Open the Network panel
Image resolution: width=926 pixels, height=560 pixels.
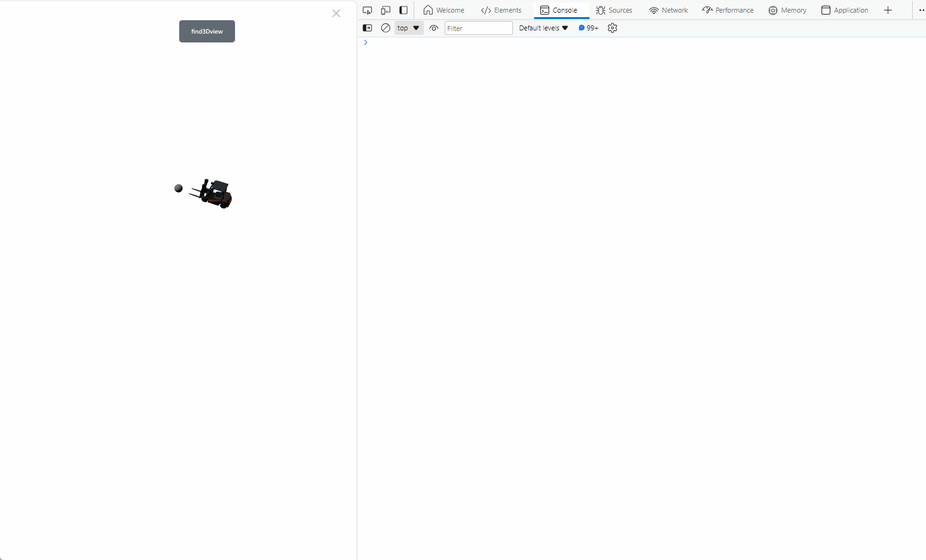pyautogui.click(x=668, y=10)
